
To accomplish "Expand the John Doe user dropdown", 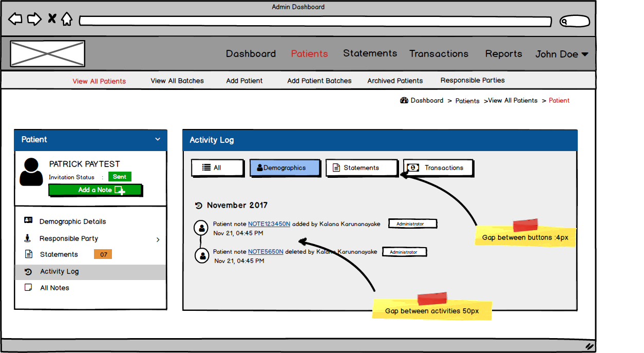I will coord(562,54).
